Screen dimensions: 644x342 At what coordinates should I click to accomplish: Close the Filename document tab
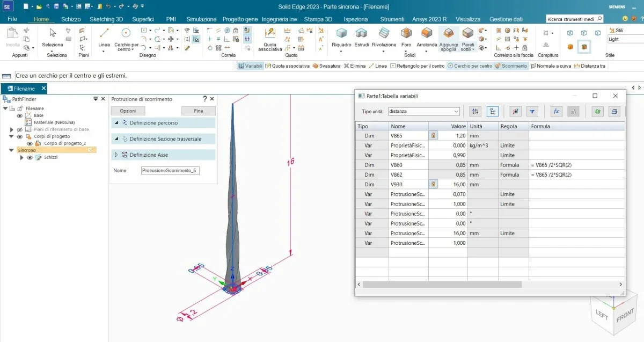[x=43, y=89]
